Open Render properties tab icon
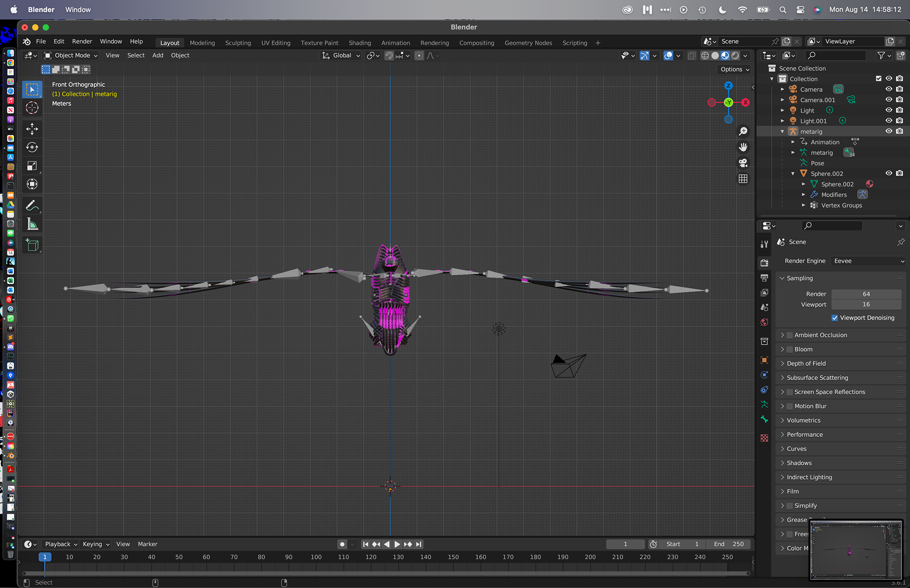 click(x=764, y=262)
